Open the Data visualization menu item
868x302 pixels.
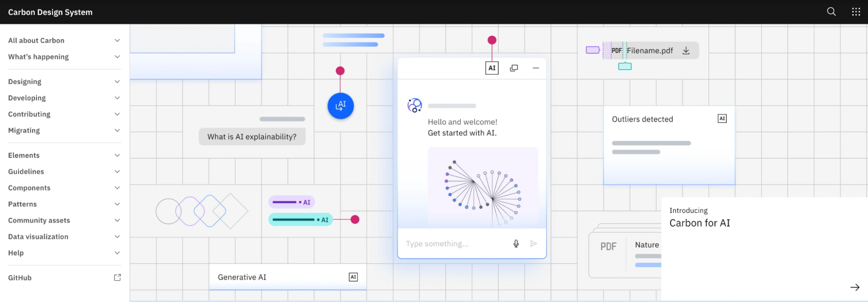coord(64,236)
